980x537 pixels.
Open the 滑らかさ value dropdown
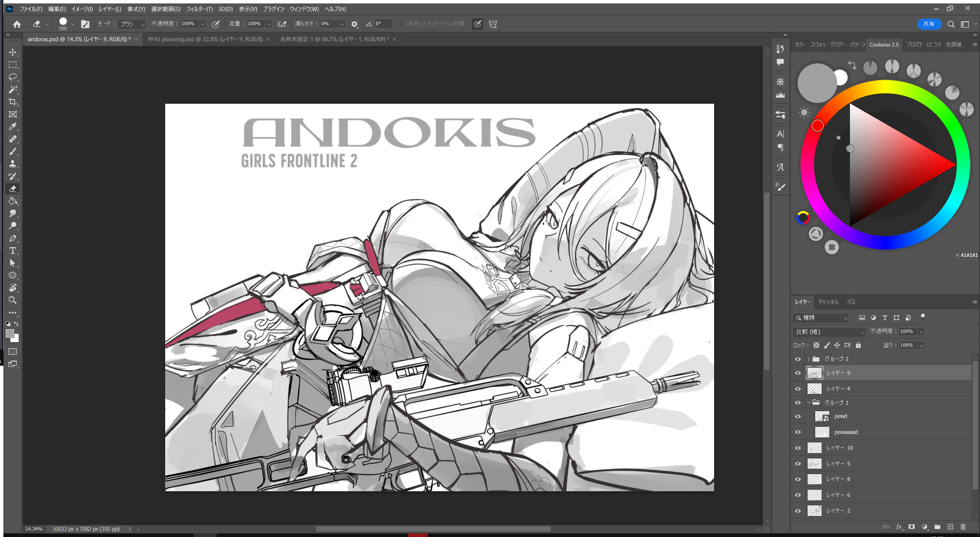point(342,24)
